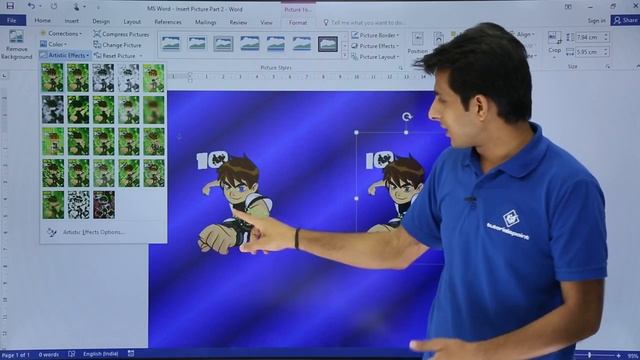
Task: Open the Corrections dropdown
Action: tap(61, 33)
